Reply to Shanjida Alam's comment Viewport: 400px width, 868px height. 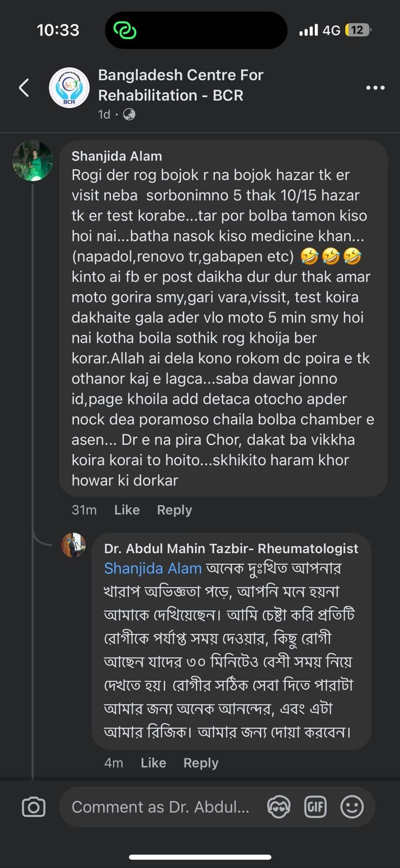pos(174,510)
